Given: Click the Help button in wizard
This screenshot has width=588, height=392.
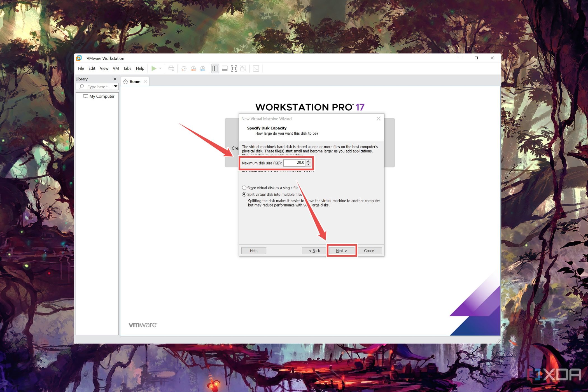Looking at the screenshot, I should [x=253, y=250].
